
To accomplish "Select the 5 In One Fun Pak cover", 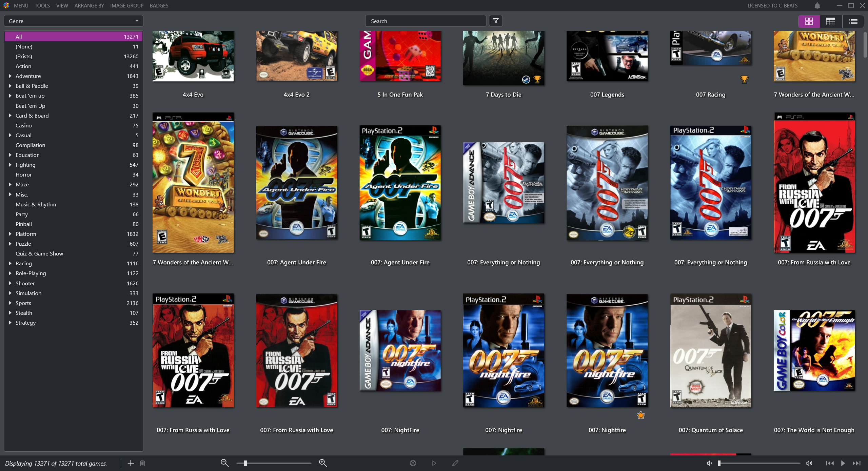I will pos(400,56).
